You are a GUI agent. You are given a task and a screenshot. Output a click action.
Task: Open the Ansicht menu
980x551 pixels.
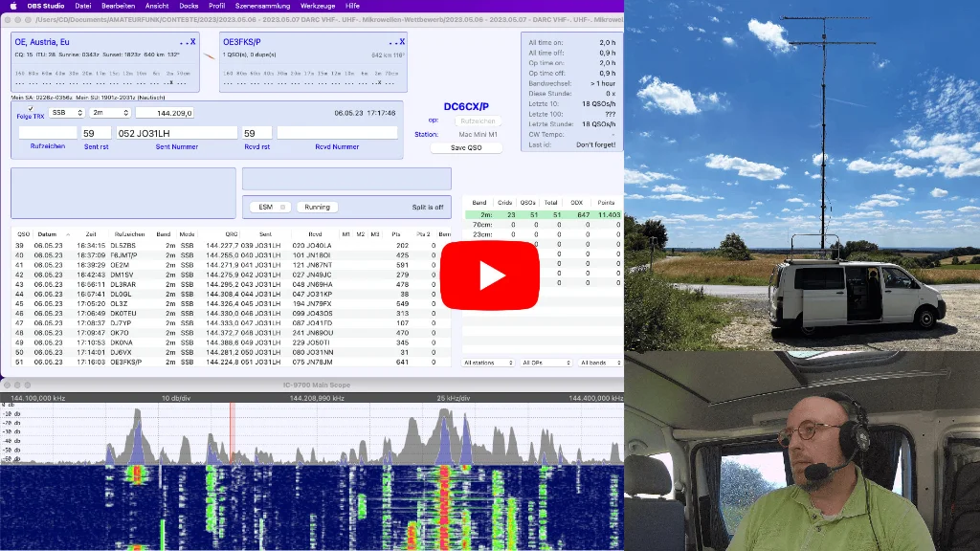click(157, 6)
